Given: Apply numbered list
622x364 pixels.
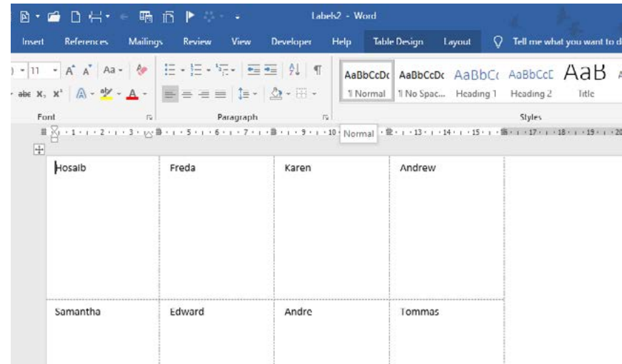Looking at the screenshot, I should [196, 70].
